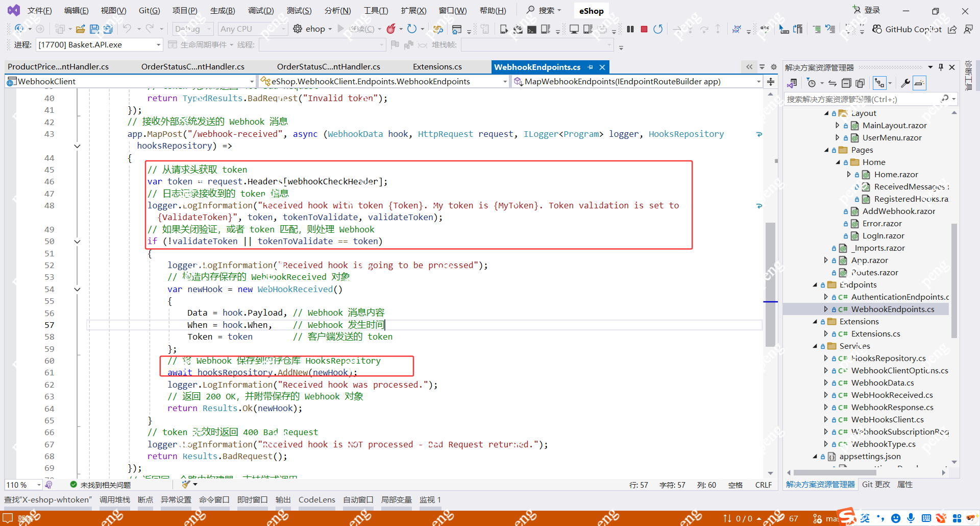The image size is (980, 526).
Task: Split the editor window with plus icon
Action: [771, 82]
